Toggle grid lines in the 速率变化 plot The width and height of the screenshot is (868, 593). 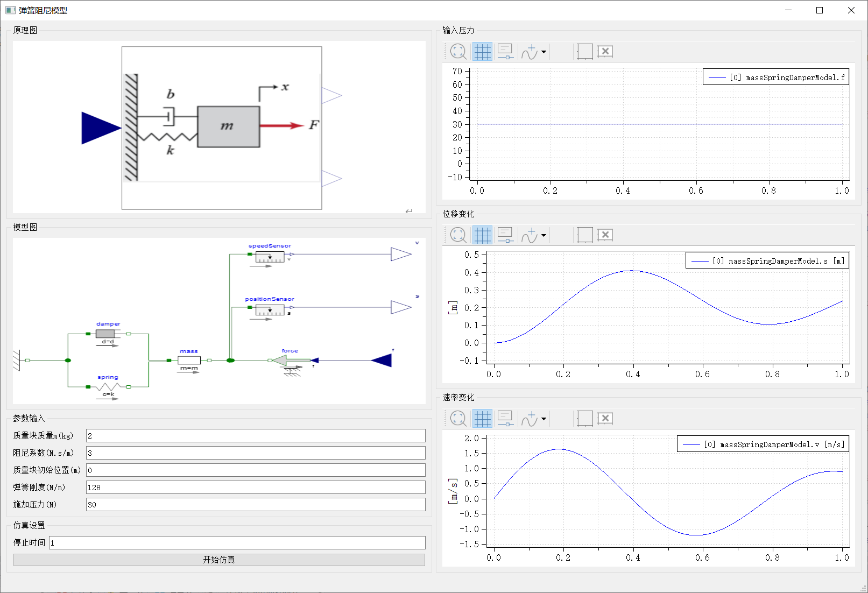click(x=482, y=419)
